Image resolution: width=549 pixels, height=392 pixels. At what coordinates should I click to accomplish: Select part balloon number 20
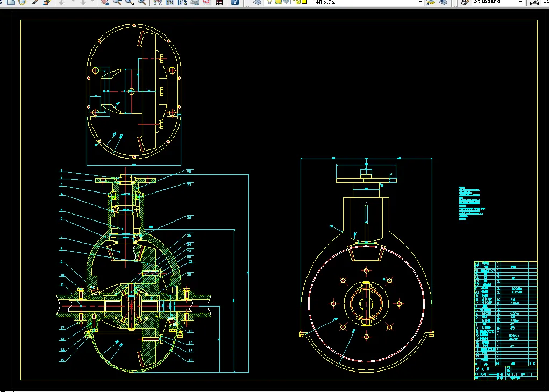point(189,274)
